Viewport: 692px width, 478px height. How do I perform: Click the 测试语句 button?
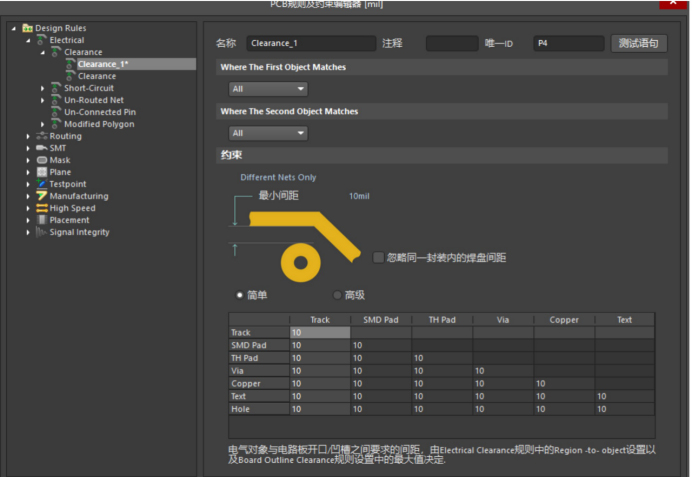tap(636, 44)
